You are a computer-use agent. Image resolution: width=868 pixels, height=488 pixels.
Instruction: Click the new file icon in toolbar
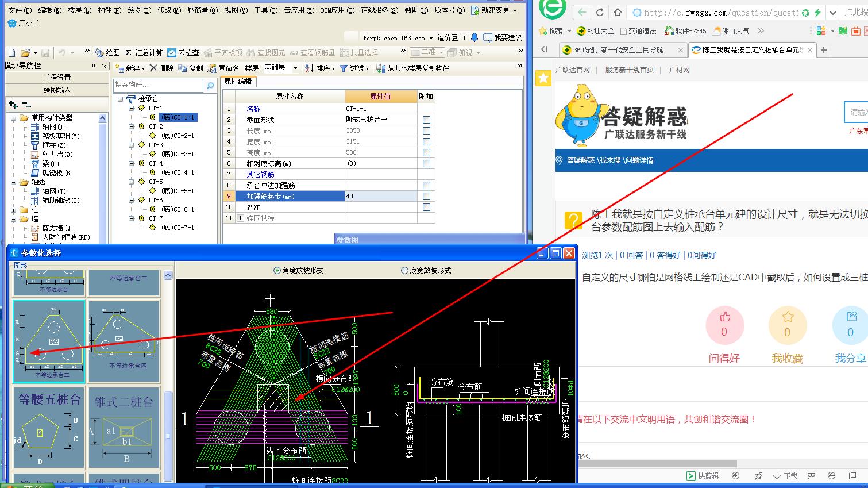(x=11, y=53)
